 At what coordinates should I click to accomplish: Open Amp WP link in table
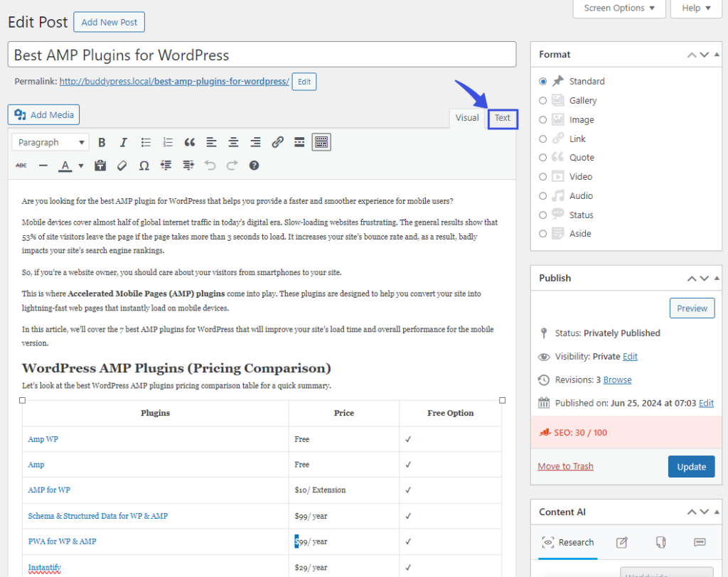point(43,439)
